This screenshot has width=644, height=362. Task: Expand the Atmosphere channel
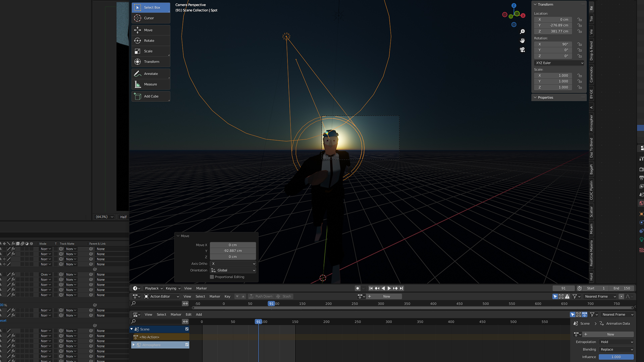(x=133, y=345)
